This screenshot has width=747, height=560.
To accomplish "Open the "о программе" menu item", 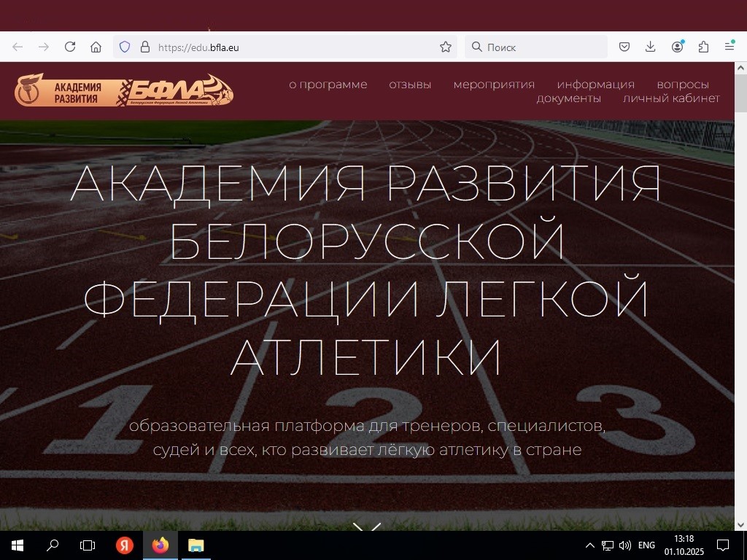I will click(328, 85).
